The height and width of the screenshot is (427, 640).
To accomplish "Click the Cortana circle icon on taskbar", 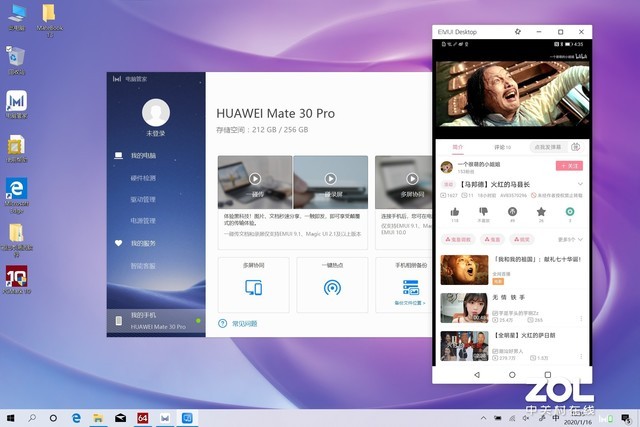I will coord(53,418).
